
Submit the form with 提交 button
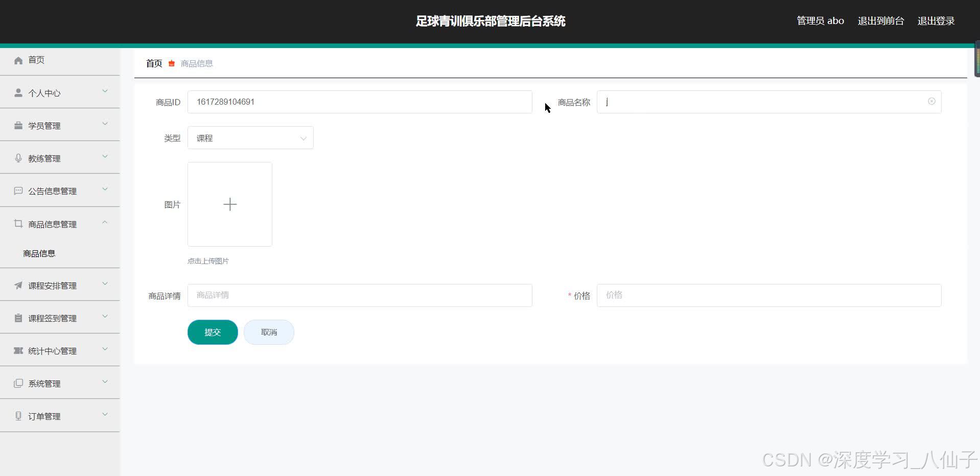[212, 332]
